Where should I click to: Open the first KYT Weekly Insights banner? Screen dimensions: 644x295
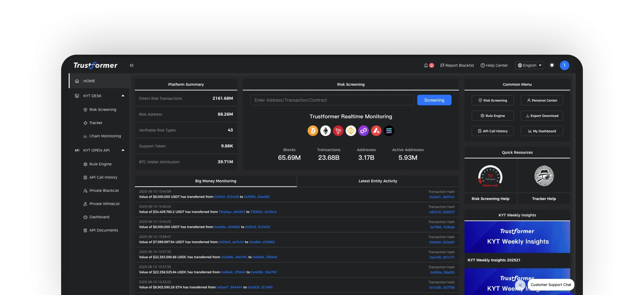pyautogui.click(x=517, y=237)
